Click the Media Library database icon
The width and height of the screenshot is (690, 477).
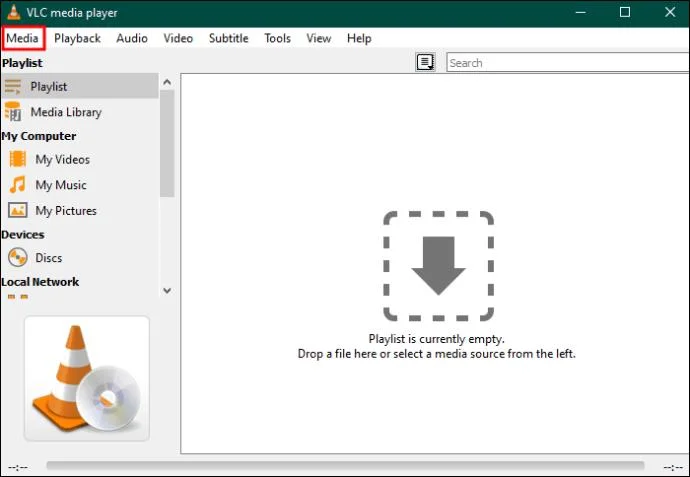pos(13,112)
